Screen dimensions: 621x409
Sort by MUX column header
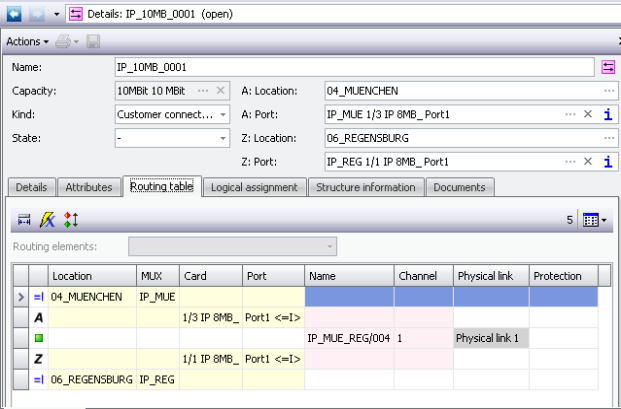coord(158,276)
